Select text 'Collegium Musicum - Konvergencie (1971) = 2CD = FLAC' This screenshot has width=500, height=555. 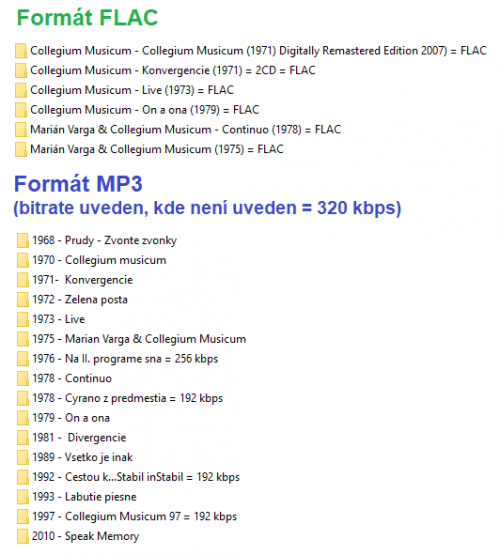pos(173,70)
